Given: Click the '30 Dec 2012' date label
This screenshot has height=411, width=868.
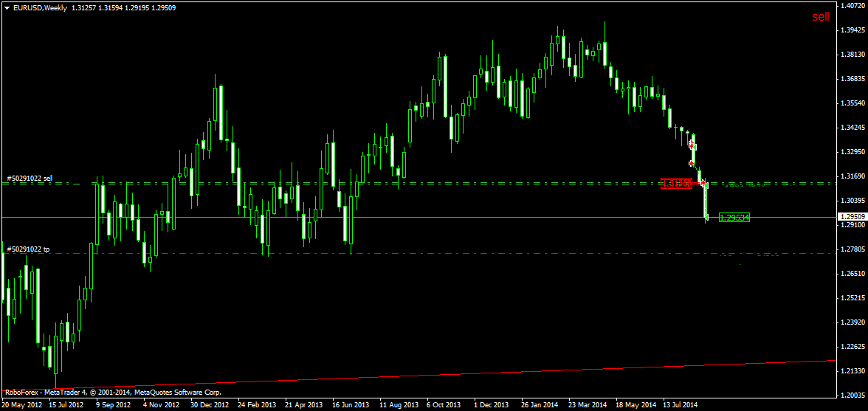Looking at the screenshot, I should [x=210, y=405].
